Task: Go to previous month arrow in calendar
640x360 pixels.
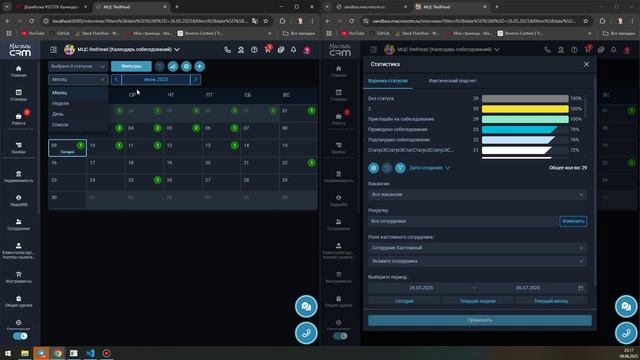Action: [x=116, y=80]
